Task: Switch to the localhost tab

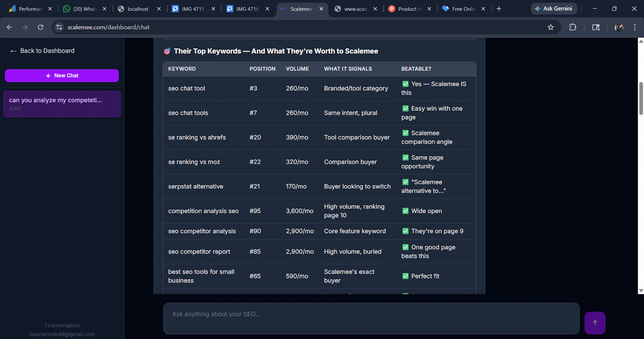Action: click(x=138, y=9)
